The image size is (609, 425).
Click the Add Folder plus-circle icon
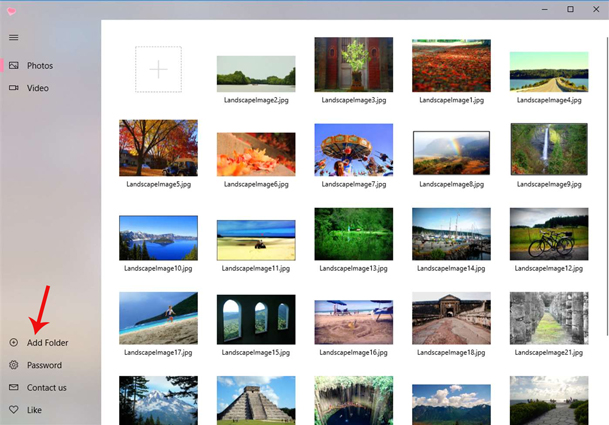coord(14,342)
